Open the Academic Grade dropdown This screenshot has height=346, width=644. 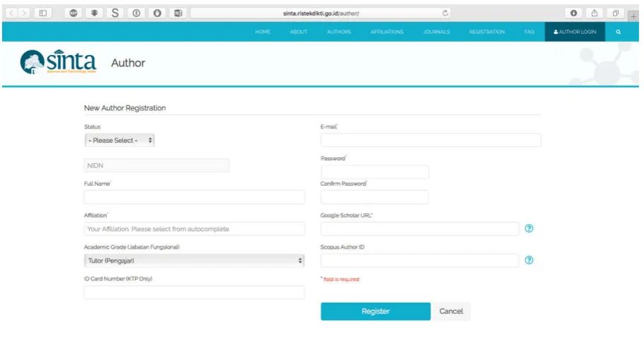pos(194,261)
